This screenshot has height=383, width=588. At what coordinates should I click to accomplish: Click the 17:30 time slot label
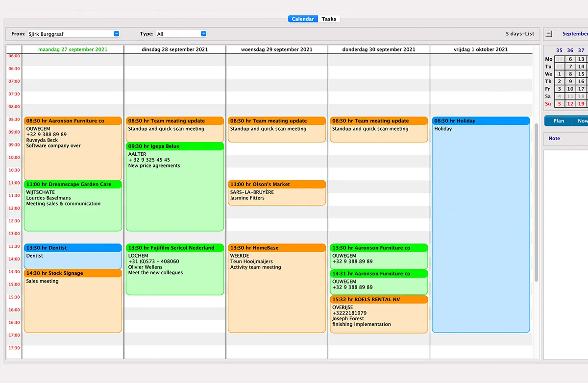(x=14, y=348)
